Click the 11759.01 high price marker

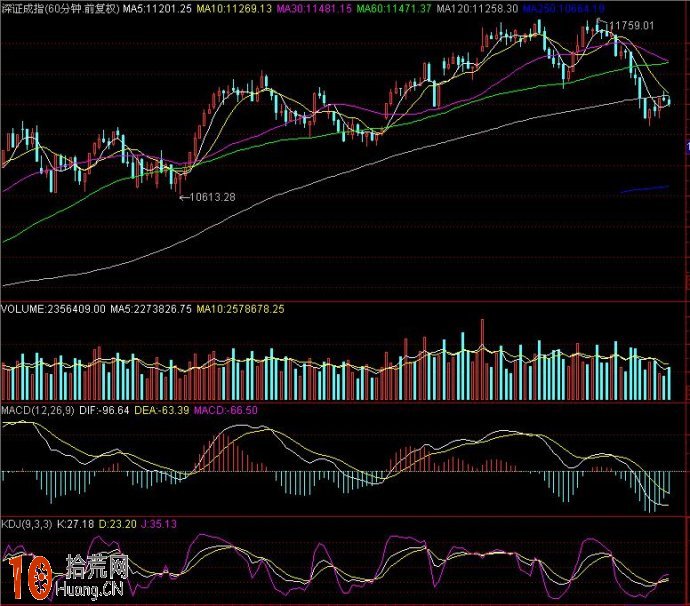[x=632, y=26]
